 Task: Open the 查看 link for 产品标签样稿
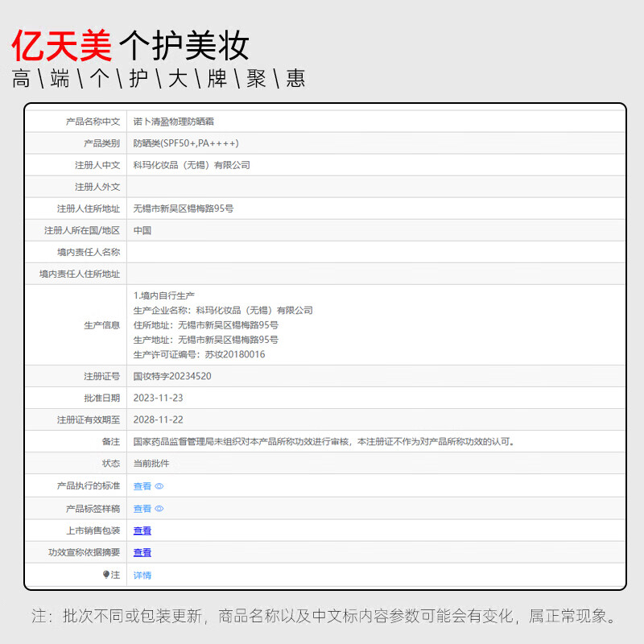point(142,509)
